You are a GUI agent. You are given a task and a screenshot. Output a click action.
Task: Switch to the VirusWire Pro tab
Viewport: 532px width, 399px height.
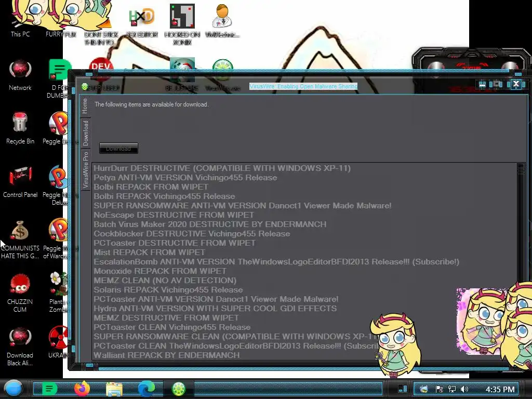click(86, 170)
